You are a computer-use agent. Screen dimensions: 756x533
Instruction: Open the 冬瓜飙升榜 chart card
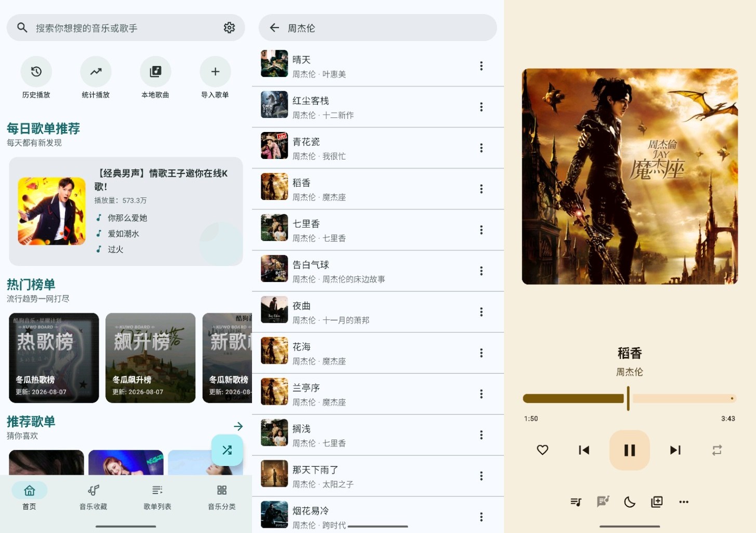pyautogui.click(x=151, y=358)
